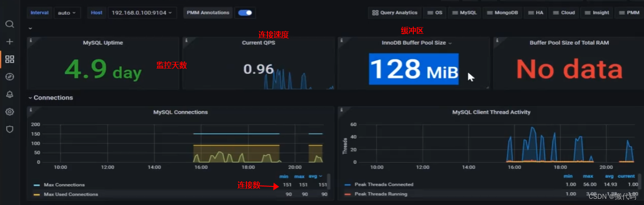Open the Interval auto dropdown
This screenshot has height=205, width=644.
tap(67, 13)
